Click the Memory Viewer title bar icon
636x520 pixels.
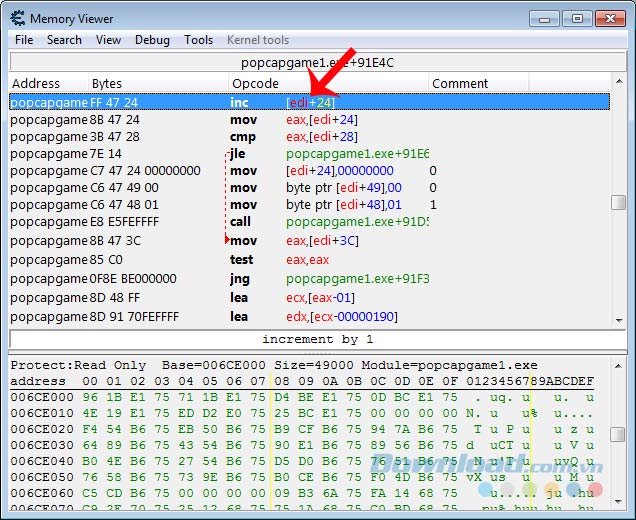[x=17, y=18]
